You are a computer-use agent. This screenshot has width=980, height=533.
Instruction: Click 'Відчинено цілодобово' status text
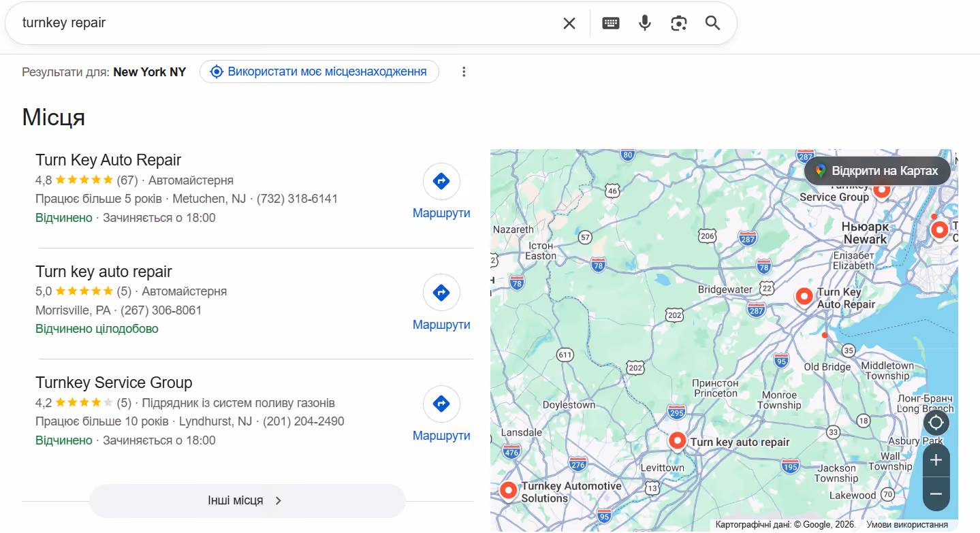click(x=97, y=329)
